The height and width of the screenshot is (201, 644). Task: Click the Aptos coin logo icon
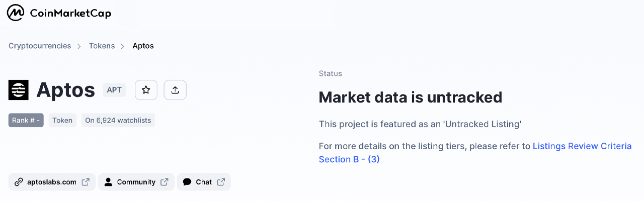19,90
